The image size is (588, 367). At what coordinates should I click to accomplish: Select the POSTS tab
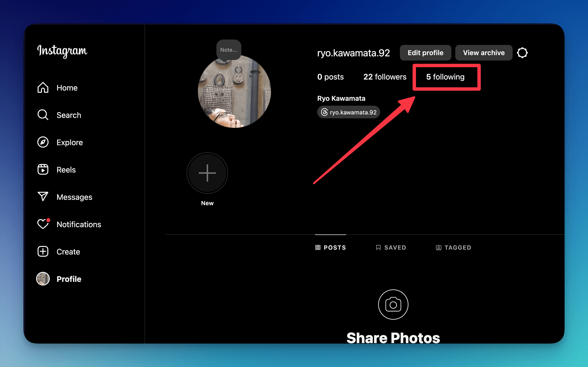(x=331, y=247)
